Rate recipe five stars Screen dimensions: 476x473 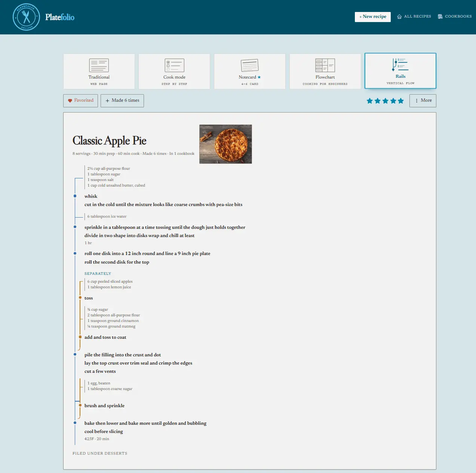point(401,101)
